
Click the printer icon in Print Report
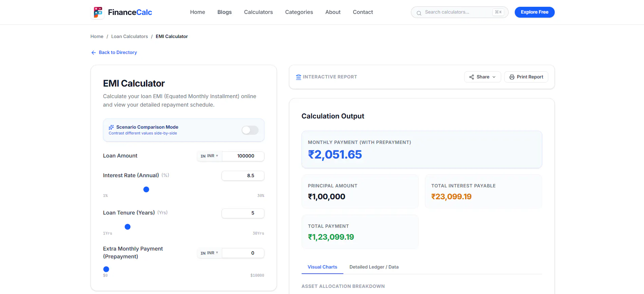coord(512,77)
